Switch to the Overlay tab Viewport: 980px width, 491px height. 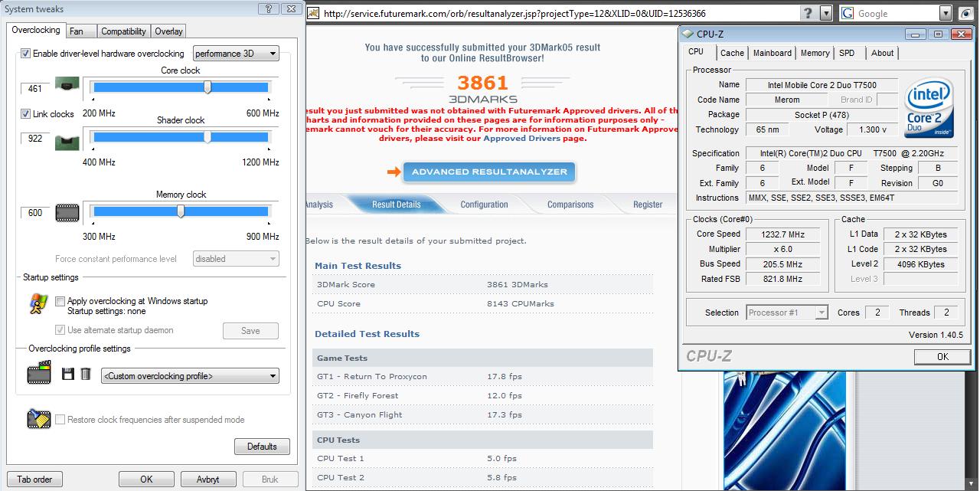[x=168, y=31]
